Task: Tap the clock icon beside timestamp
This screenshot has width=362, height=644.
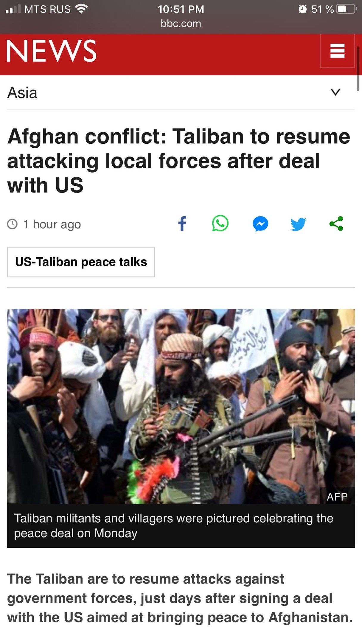Action: 12,224
